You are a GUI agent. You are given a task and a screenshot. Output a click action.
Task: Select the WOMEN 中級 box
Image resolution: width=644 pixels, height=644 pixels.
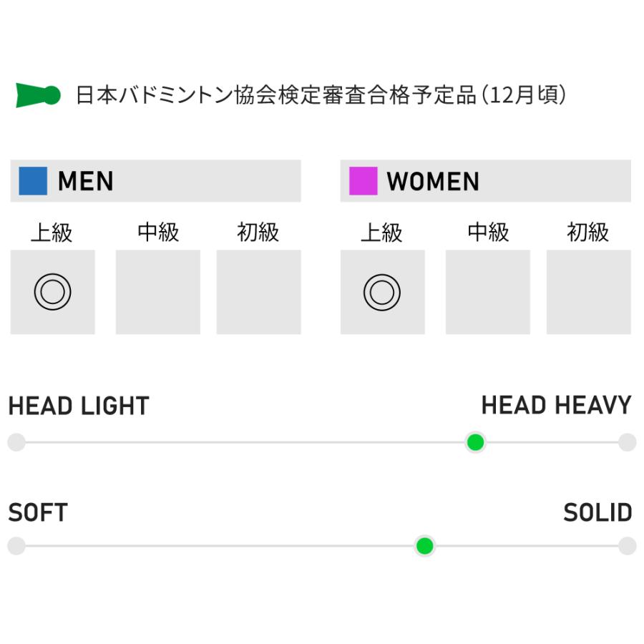pos(487,292)
